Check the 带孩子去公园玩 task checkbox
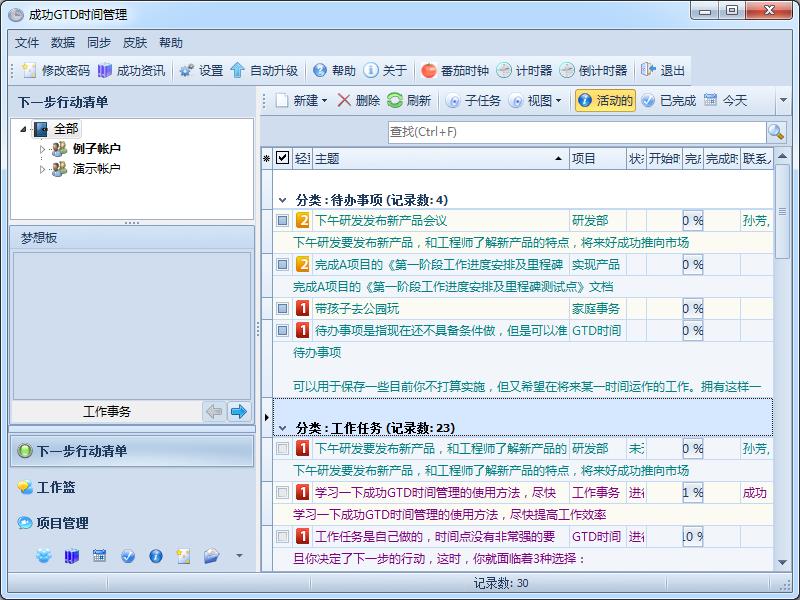 (x=283, y=308)
